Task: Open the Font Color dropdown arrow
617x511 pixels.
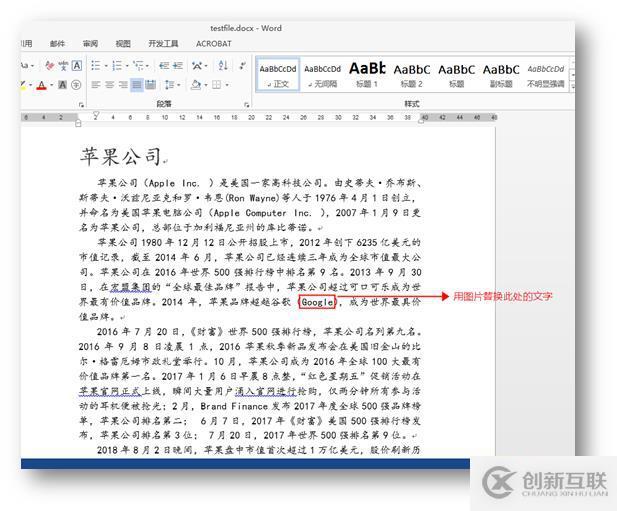Action: click(52, 85)
